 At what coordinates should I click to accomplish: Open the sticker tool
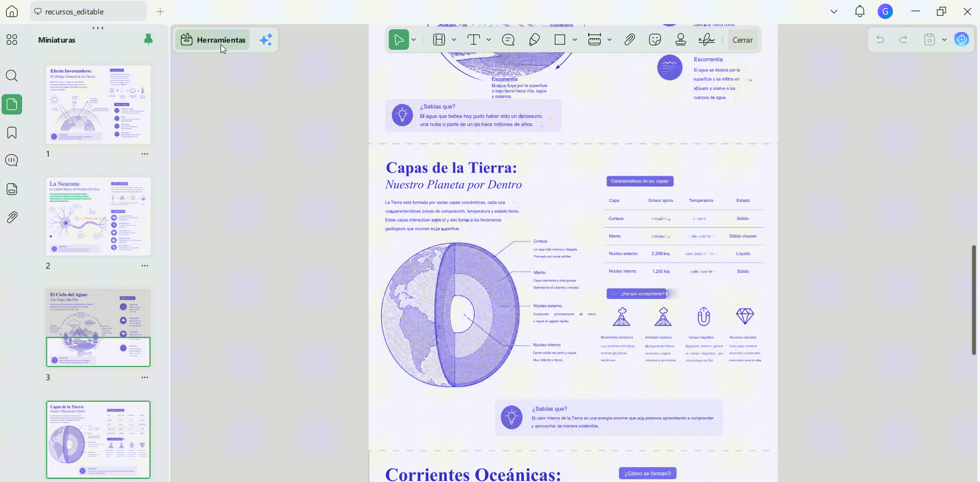(x=655, y=40)
